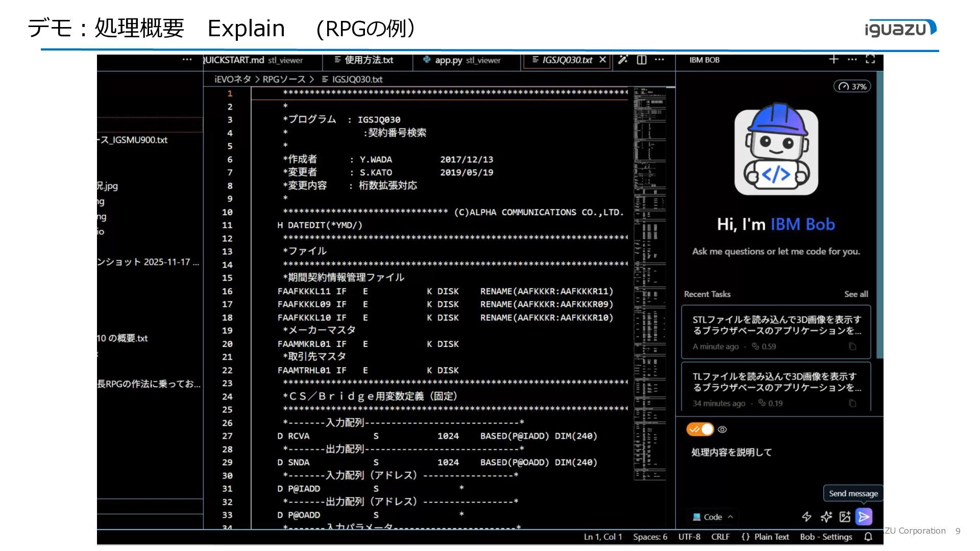Click the '*プログラム : IGSJQ030' comment line

coord(341,119)
